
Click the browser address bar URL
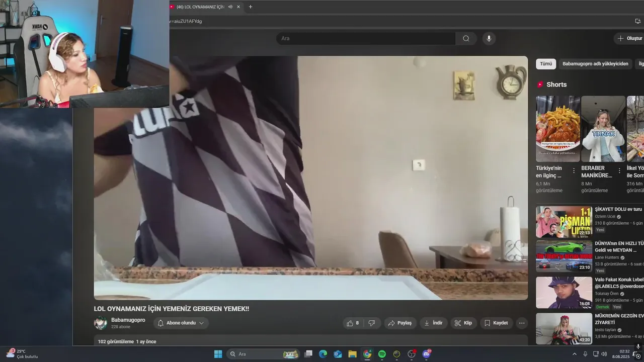[x=186, y=21]
